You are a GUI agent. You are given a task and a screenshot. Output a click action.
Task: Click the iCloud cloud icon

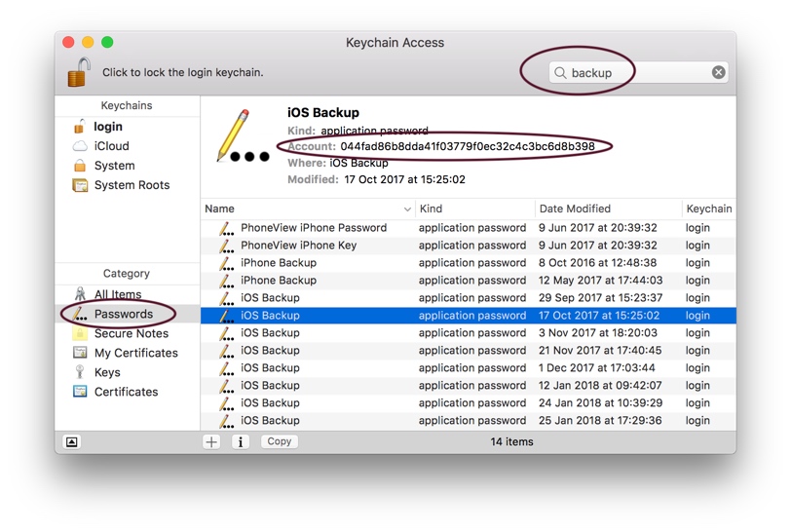[x=80, y=146]
